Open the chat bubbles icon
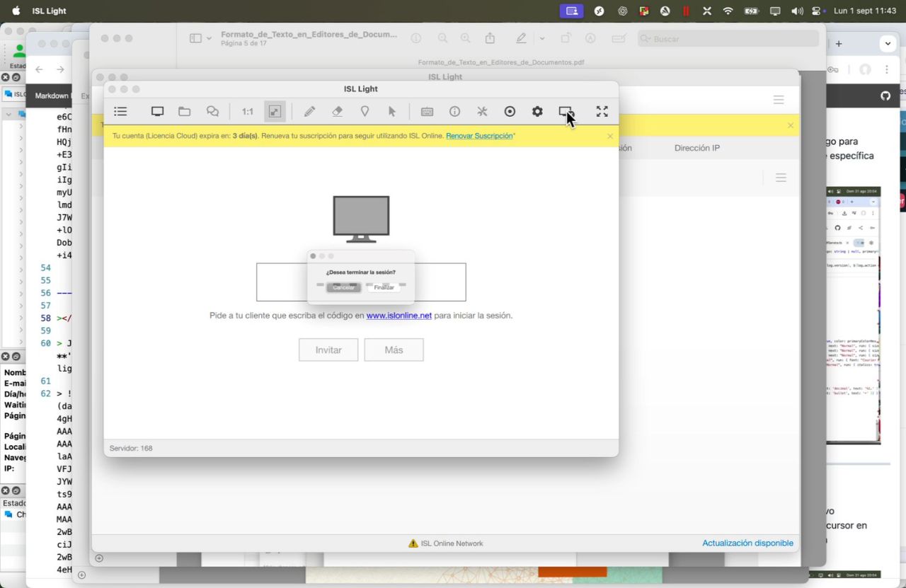The width and height of the screenshot is (906, 588). (x=212, y=112)
